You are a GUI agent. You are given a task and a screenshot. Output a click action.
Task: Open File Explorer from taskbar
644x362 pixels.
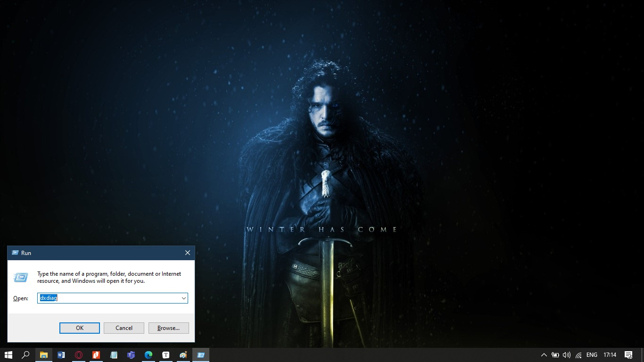click(44, 355)
